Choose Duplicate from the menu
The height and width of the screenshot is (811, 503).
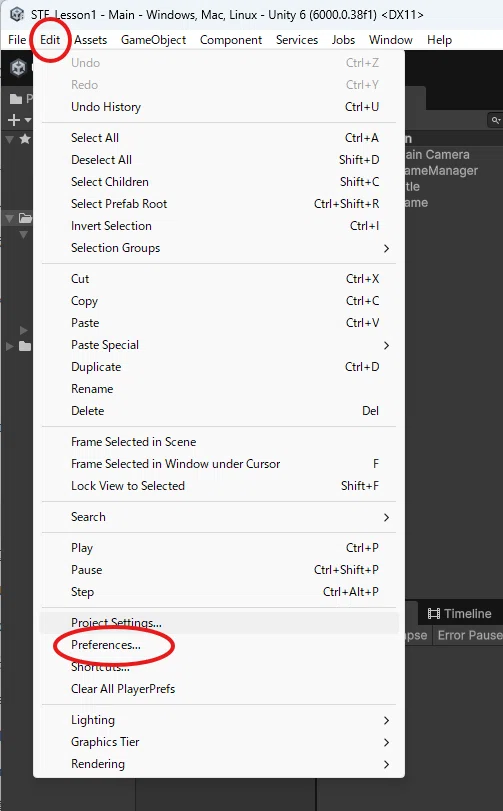tap(219, 367)
